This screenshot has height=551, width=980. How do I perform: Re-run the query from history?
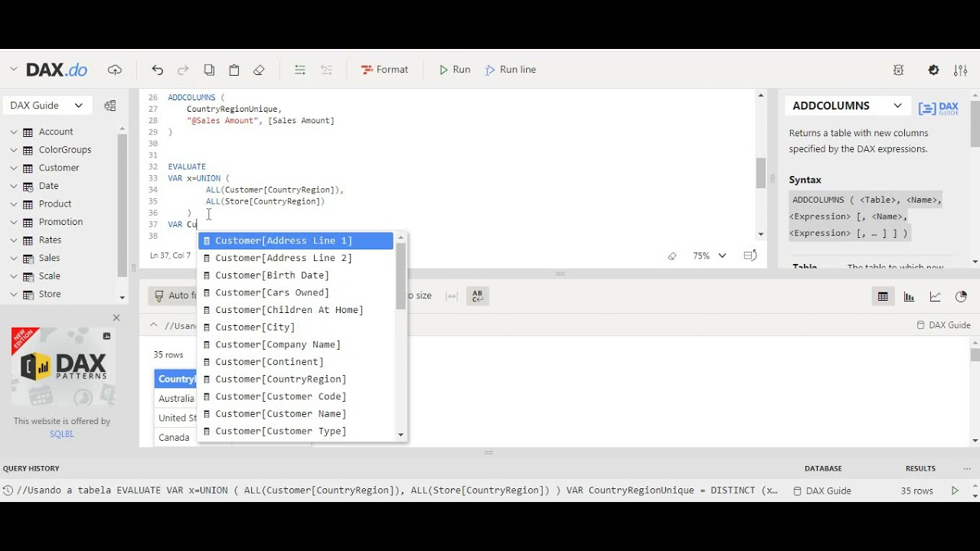955,491
